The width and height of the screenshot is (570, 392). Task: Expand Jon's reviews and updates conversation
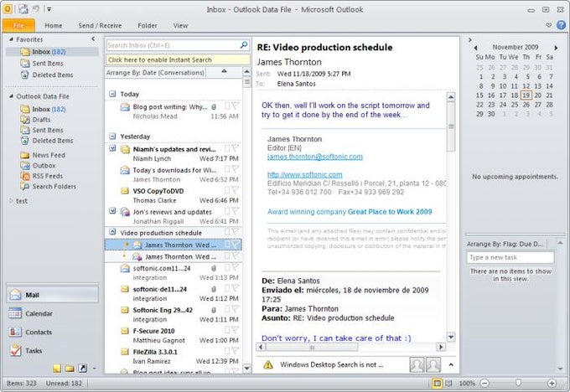(x=112, y=211)
